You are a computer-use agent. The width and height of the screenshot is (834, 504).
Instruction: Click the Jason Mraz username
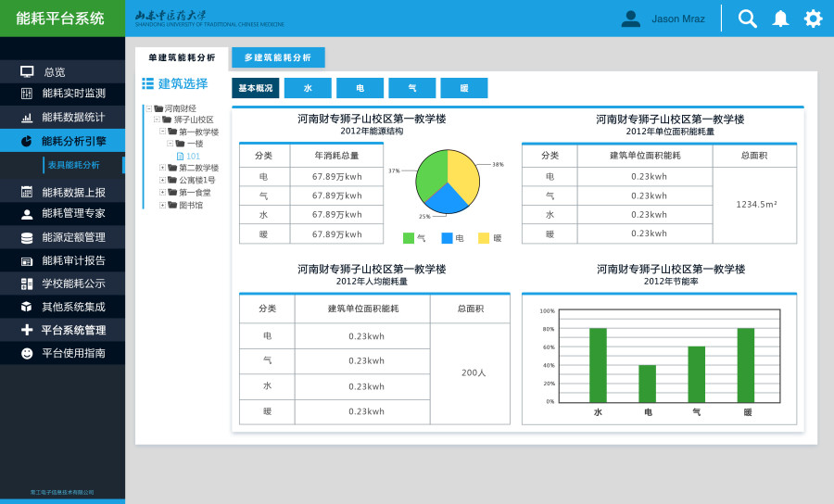(678, 19)
